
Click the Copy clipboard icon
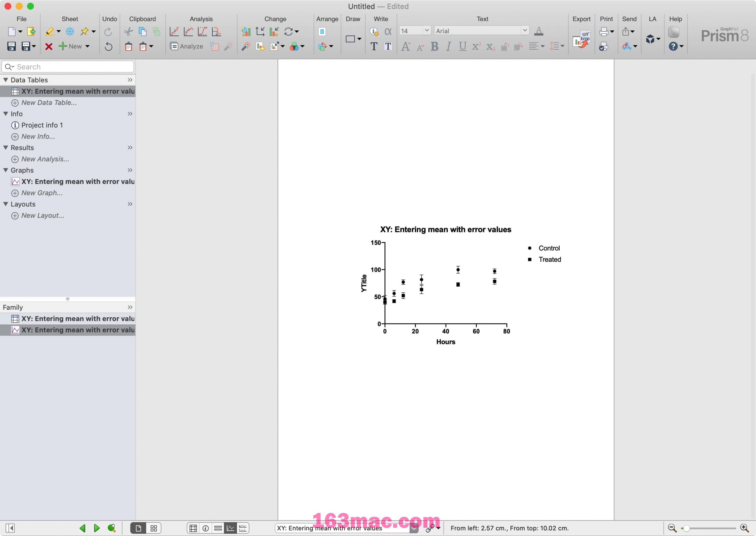click(143, 32)
